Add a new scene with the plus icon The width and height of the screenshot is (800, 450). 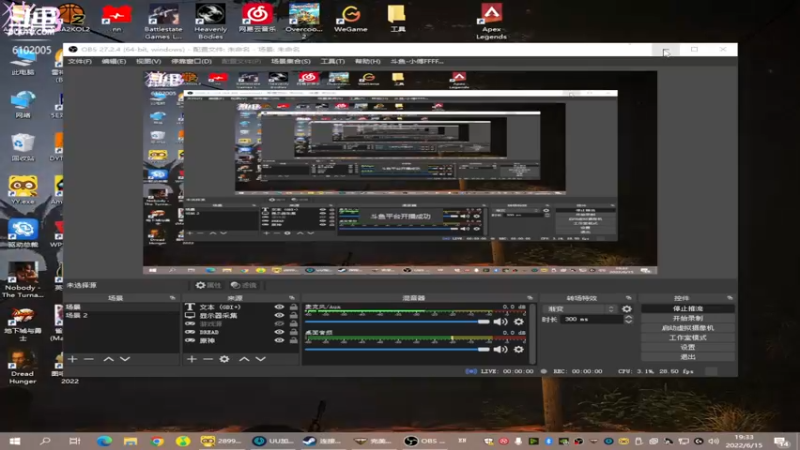72,359
